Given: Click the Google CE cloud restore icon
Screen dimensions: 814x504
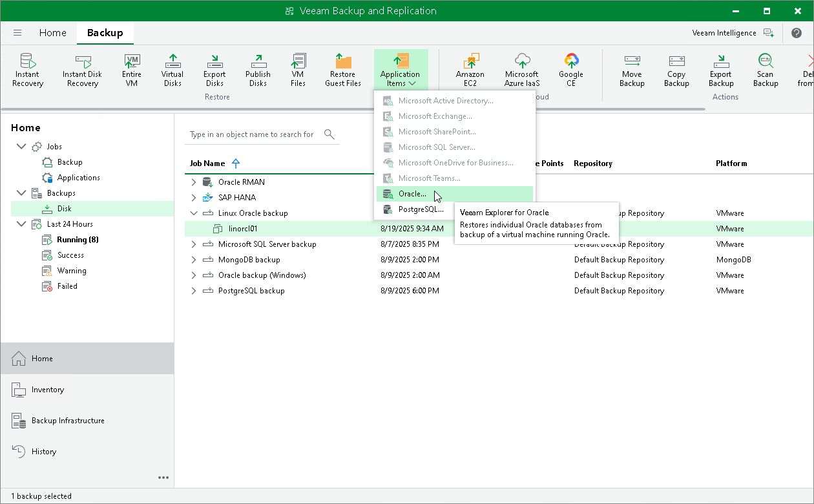Looking at the screenshot, I should point(571,69).
